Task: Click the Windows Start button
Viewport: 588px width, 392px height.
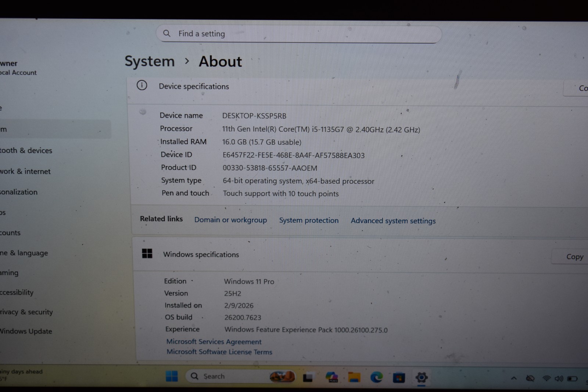Action: pyautogui.click(x=172, y=376)
